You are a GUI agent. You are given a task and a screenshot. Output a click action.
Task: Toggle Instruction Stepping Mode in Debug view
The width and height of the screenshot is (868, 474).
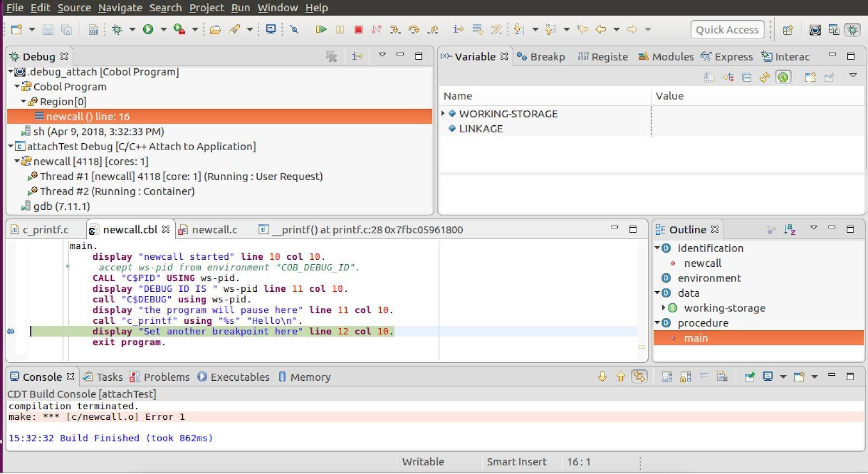(357, 56)
